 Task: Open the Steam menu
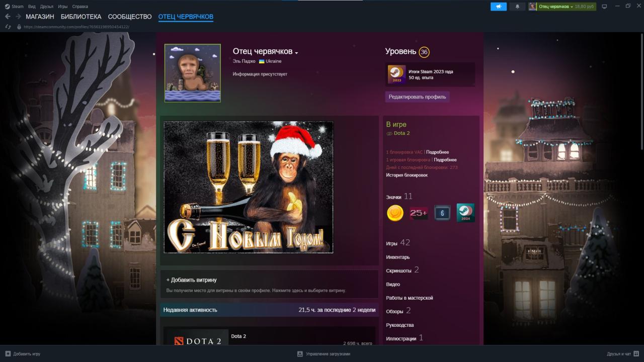18,7
